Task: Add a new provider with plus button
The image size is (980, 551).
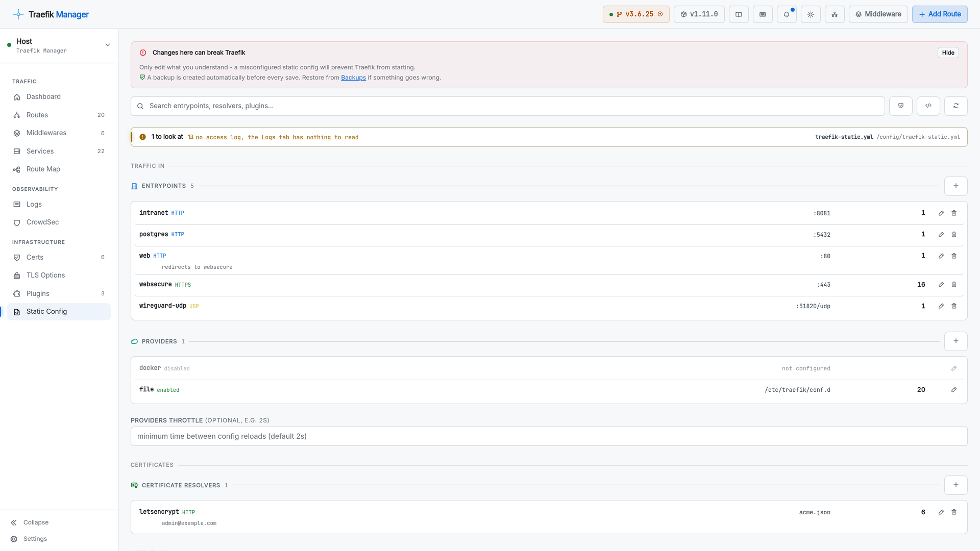Action: point(956,341)
